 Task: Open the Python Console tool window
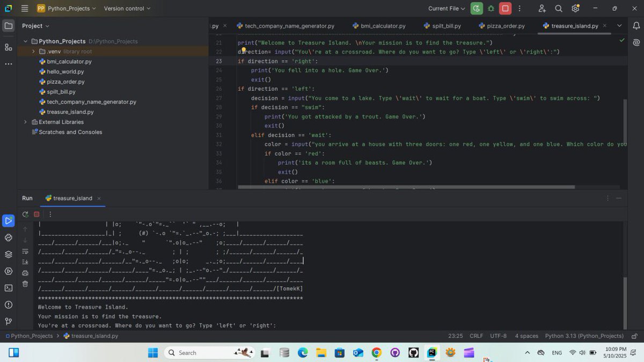(x=8, y=237)
